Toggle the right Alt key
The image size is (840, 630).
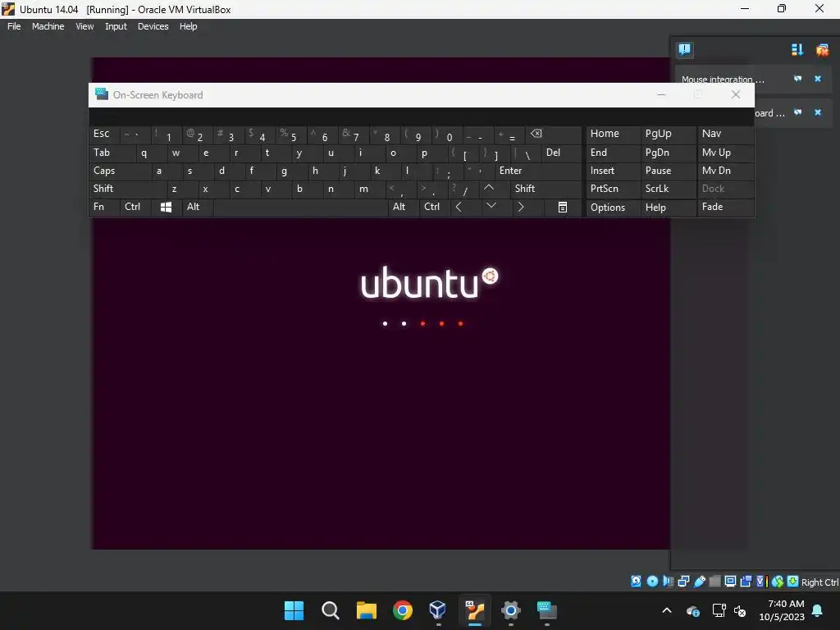click(x=404, y=208)
